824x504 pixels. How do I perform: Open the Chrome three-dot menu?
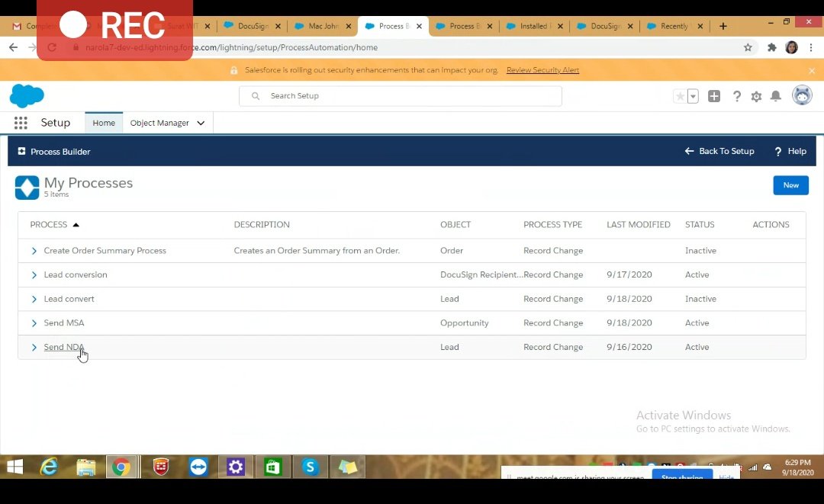(x=811, y=47)
